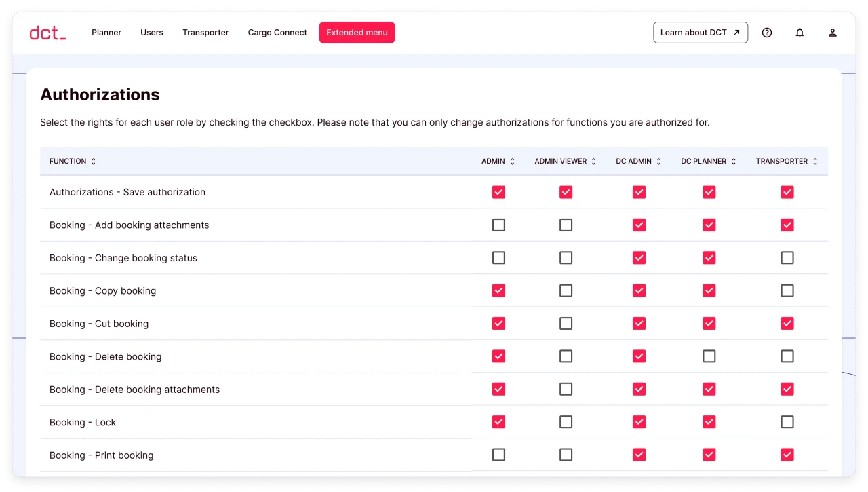Sort the Admin column

tap(512, 162)
